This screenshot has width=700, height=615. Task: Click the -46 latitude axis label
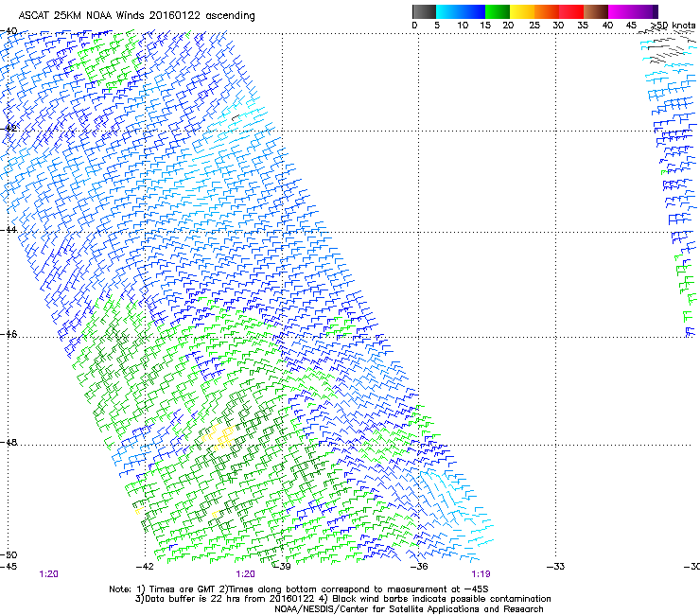[9, 335]
